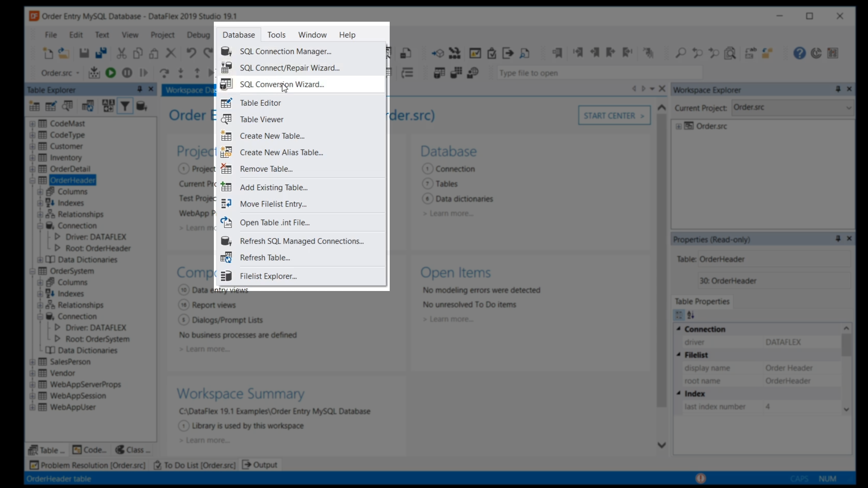Screen dimensions: 868x488
Task: Click the blue Help question mark icon
Action: point(799,53)
